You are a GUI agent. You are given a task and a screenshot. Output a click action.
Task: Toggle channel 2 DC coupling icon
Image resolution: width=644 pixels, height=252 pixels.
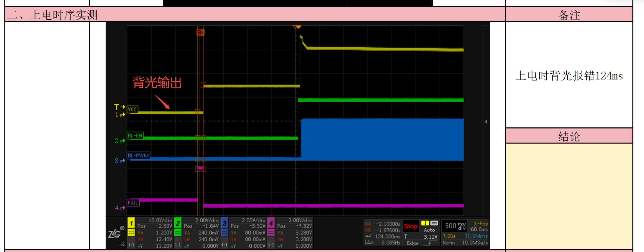click(178, 233)
